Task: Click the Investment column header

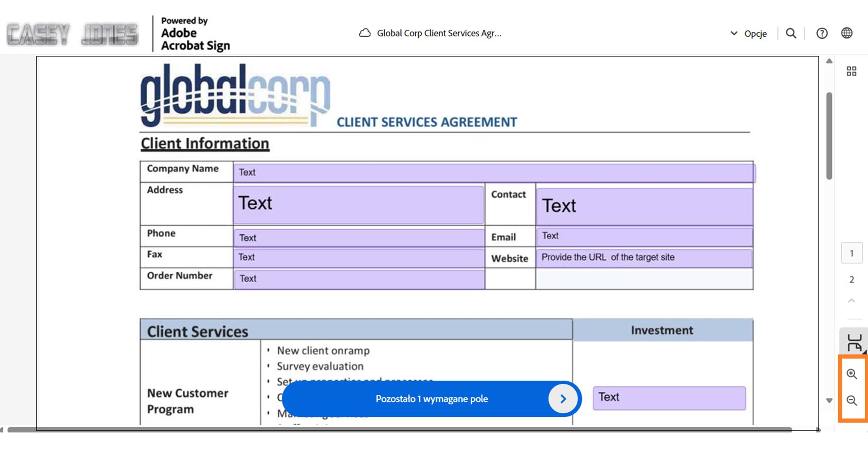Action: (x=662, y=330)
